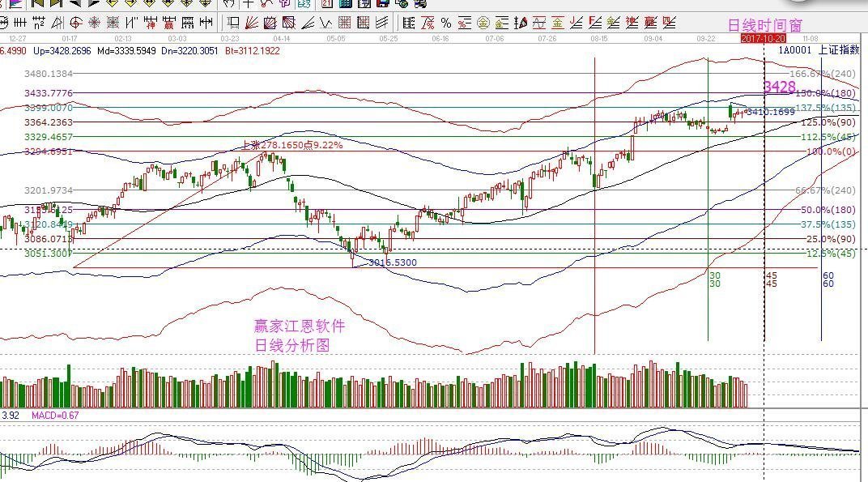
Task: Select the percentage (%) measurement tool
Action: pyautogui.click(x=445, y=23)
